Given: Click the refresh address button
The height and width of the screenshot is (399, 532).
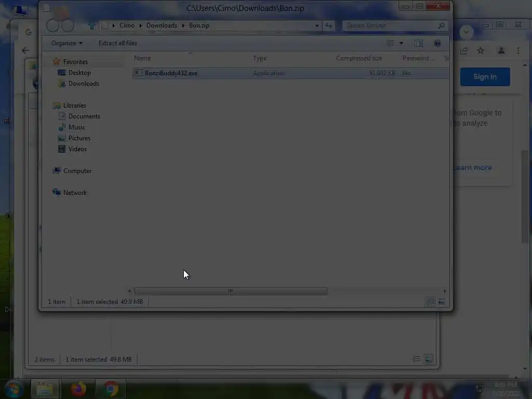Looking at the screenshot, I should tap(328, 25).
